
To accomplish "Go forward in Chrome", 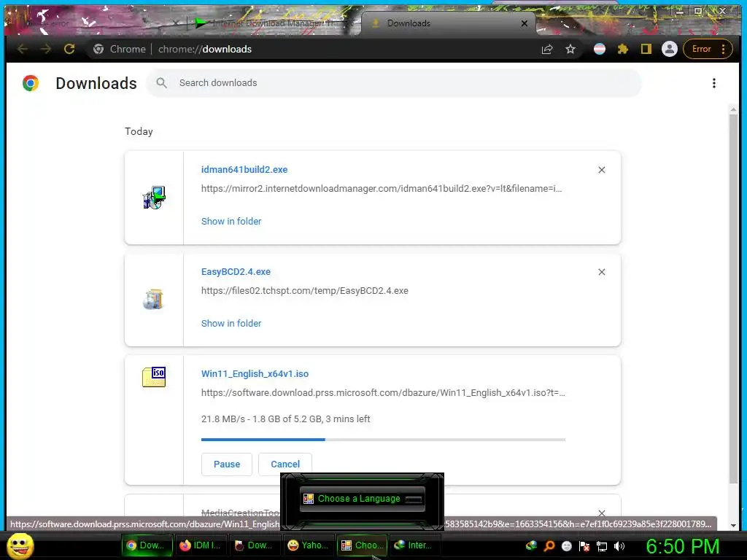I will tap(46, 49).
